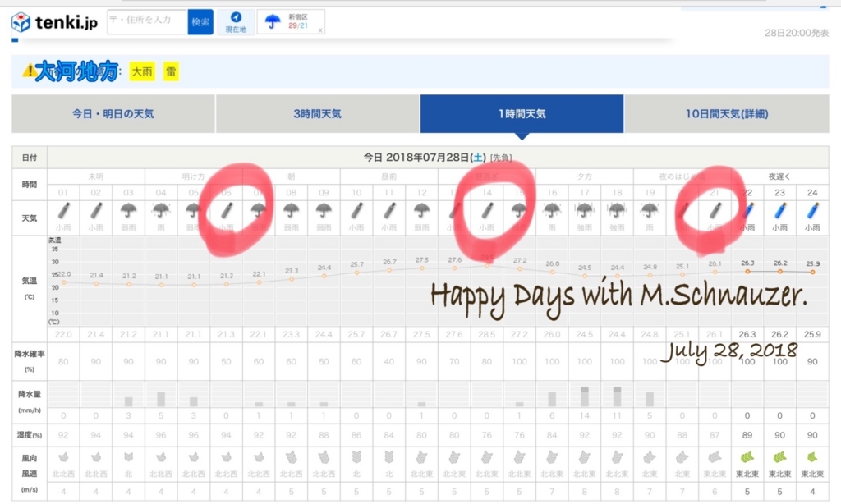Screen dimensions: 841x504
Task: Click the 風向 風速 row header
Action: [x=30, y=474]
